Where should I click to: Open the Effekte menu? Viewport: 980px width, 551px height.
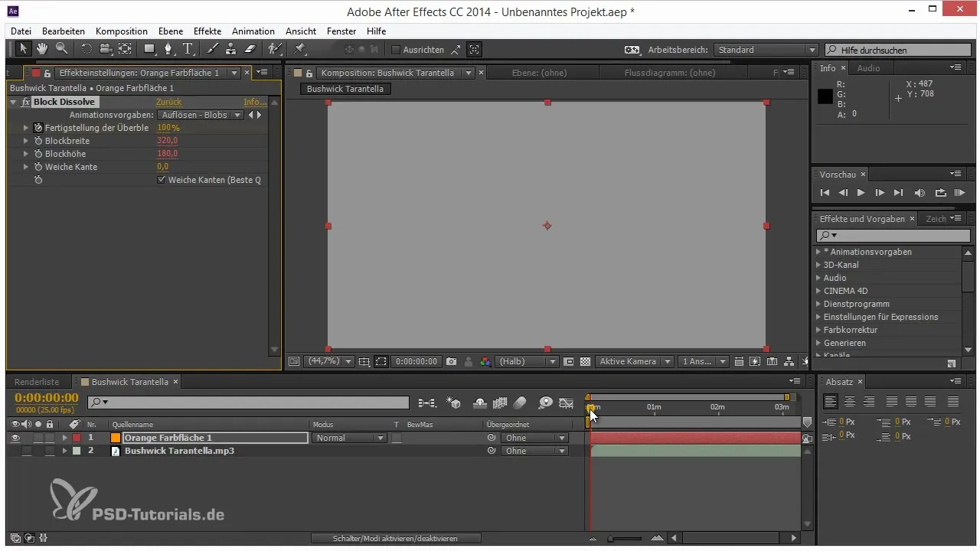[207, 31]
